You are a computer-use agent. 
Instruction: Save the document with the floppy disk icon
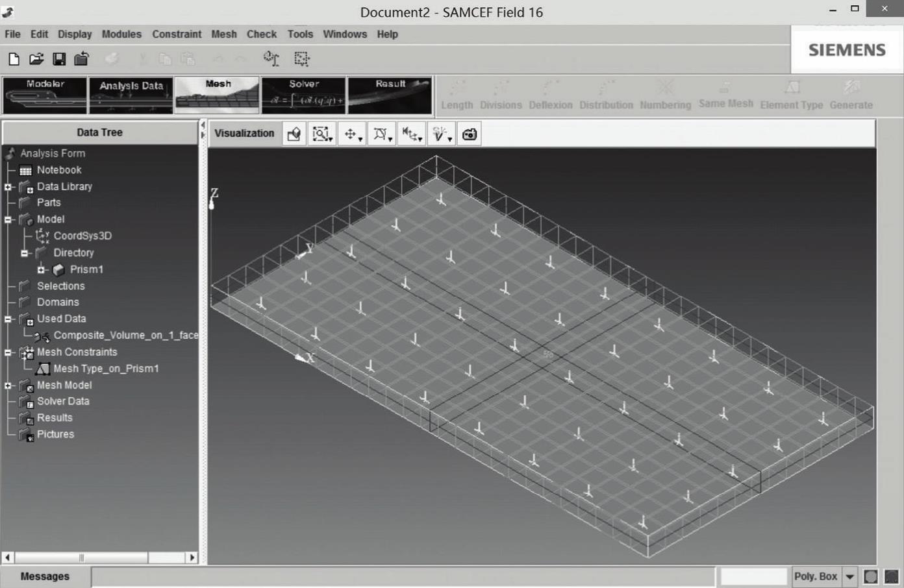pyautogui.click(x=59, y=59)
